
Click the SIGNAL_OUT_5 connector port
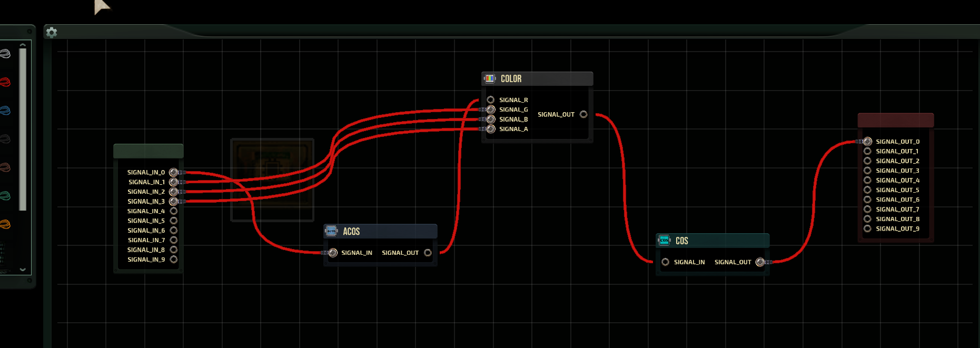coord(867,190)
